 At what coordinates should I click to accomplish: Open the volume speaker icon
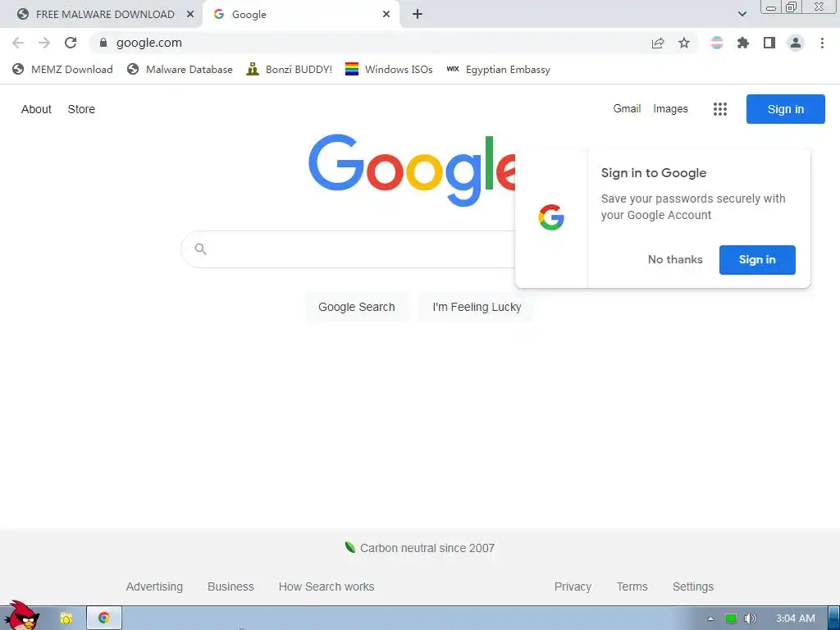tap(751, 619)
